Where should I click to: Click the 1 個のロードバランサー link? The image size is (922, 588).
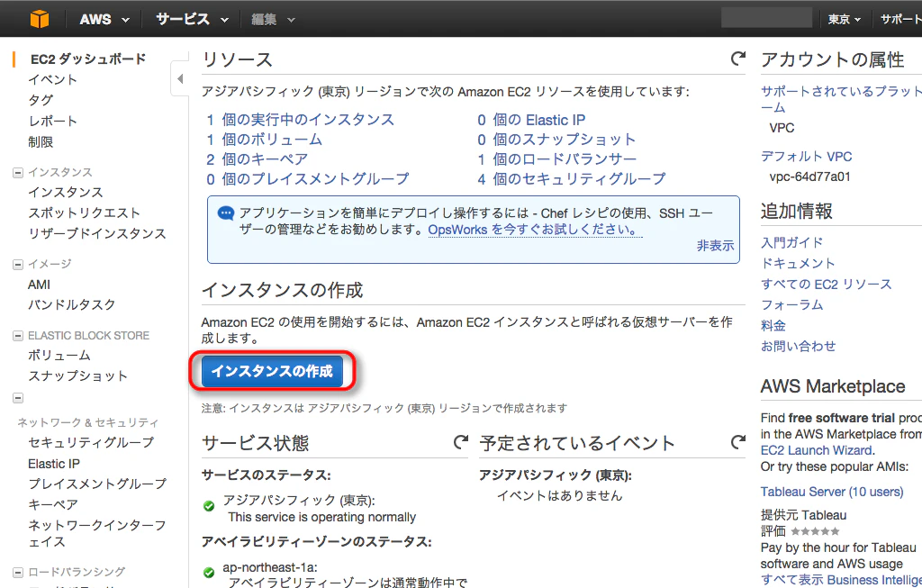click(556, 159)
